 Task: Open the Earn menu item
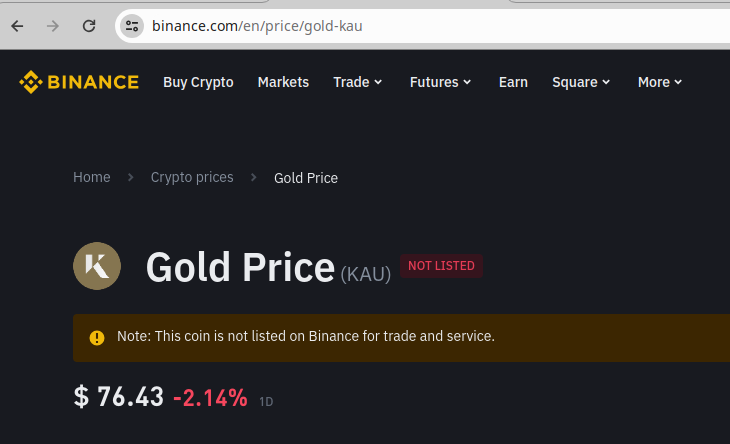(513, 82)
